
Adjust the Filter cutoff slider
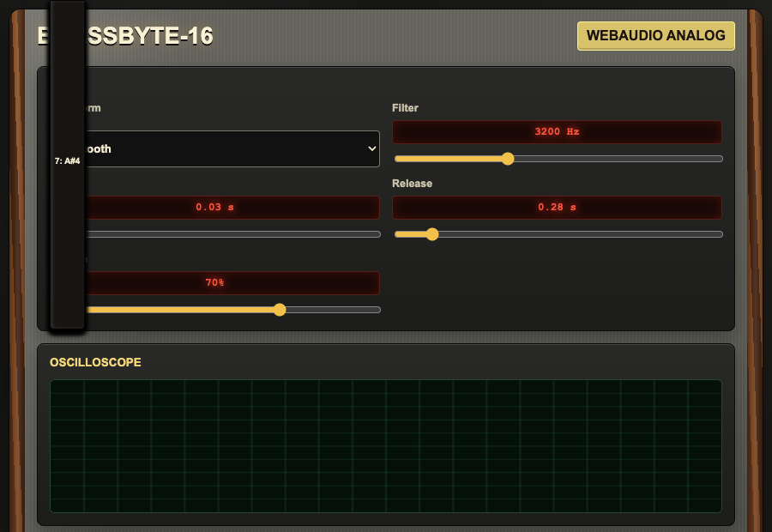click(x=558, y=159)
